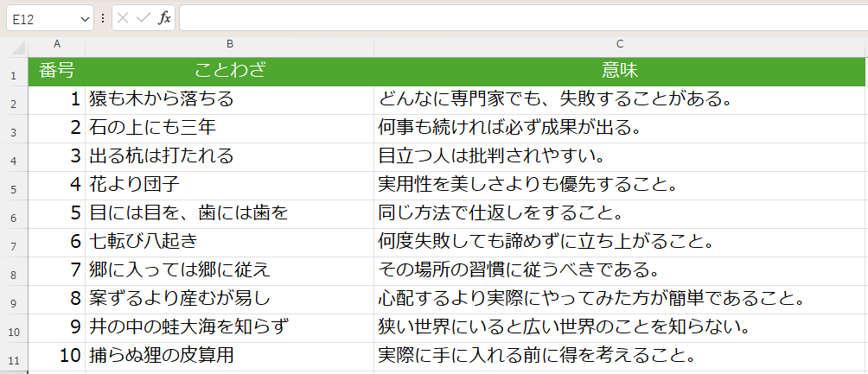
Task: Click the green 番号 header cell
Action: coord(57,72)
